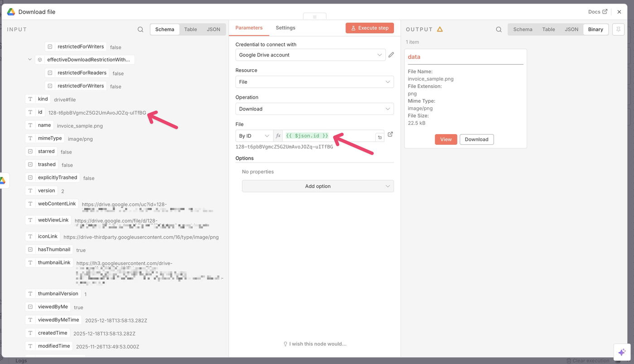Click the text type icon beside webViewLink
634x364 pixels.
(x=30, y=220)
